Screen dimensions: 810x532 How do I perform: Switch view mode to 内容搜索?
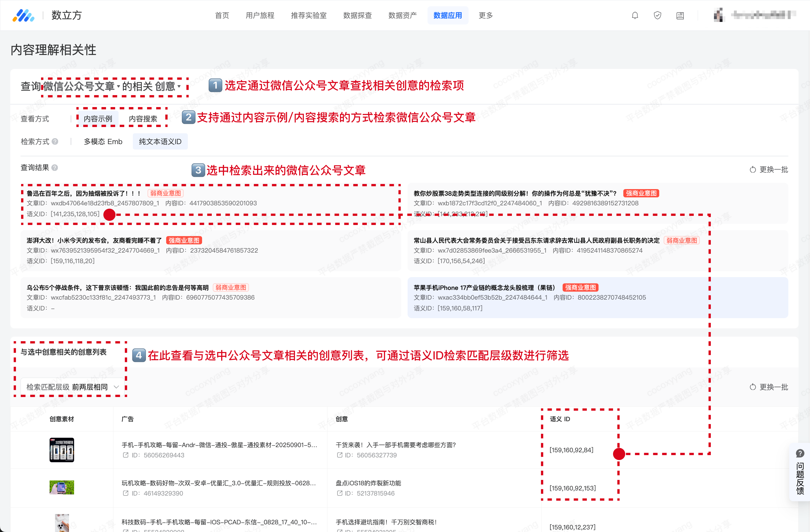pyautogui.click(x=143, y=119)
